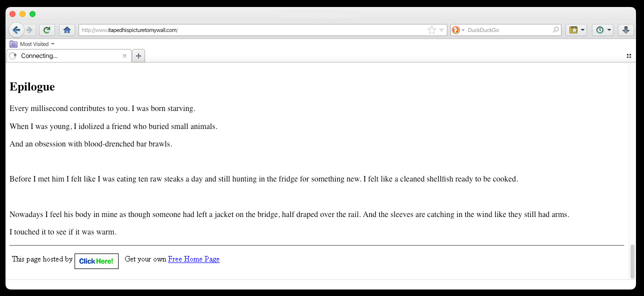Image resolution: width=644 pixels, height=296 pixels.
Task: Click the search magnifier icon
Action: tap(555, 30)
